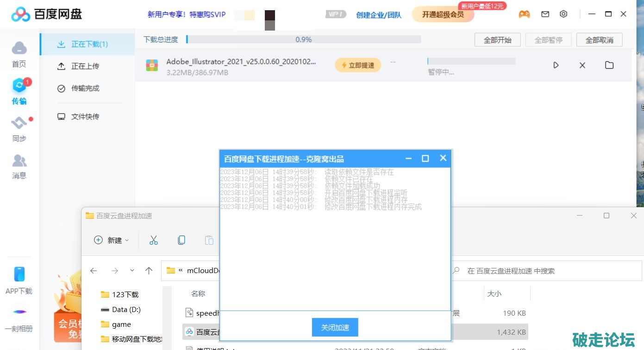Open the 首页 home section in sidebar

19,54
